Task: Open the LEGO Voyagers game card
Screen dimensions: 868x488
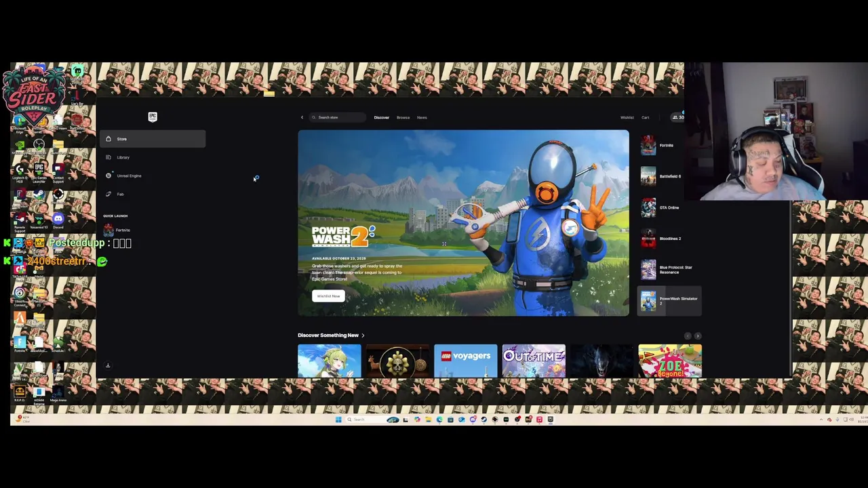Action: (465, 361)
